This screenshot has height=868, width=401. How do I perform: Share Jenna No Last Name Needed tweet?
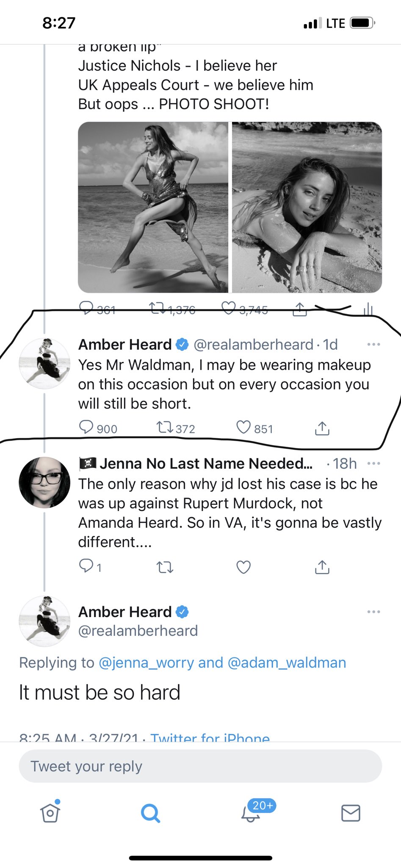(x=322, y=567)
